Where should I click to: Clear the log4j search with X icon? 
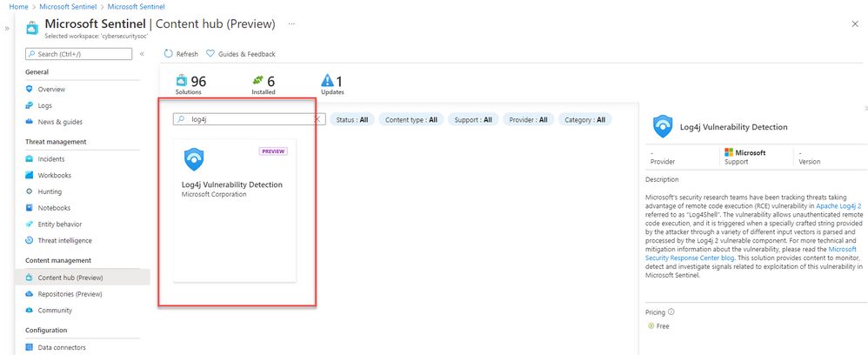click(x=317, y=119)
